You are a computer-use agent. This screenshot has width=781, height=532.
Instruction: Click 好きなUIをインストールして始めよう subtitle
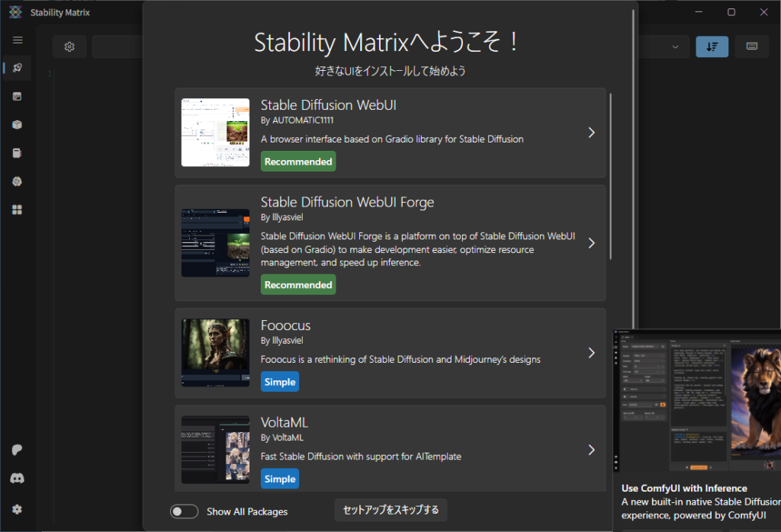(390, 71)
